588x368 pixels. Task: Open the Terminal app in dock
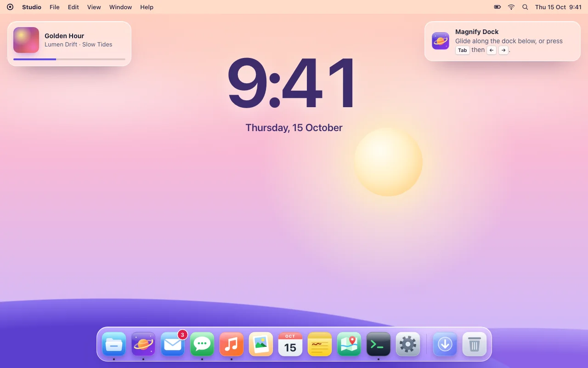[379, 344]
